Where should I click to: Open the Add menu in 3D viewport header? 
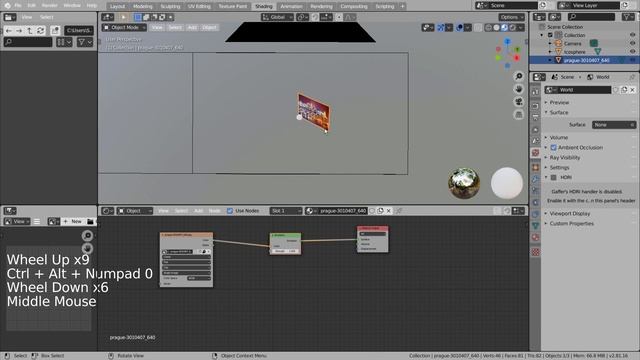tap(192, 27)
